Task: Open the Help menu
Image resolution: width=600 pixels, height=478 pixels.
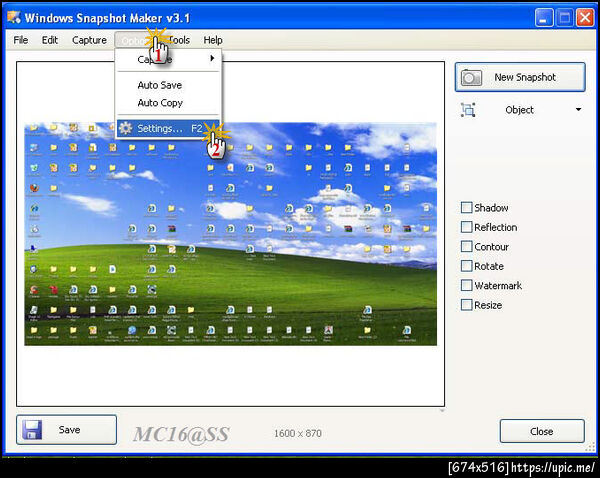Action: [213, 40]
